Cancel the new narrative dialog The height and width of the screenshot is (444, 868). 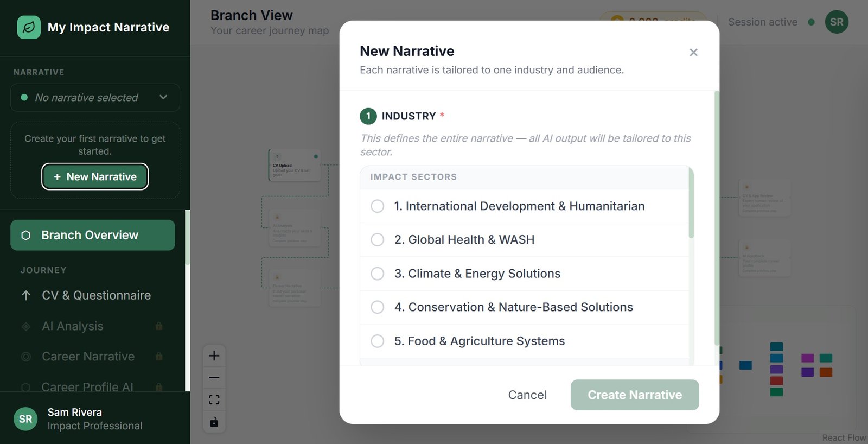click(x=527, y=395)
